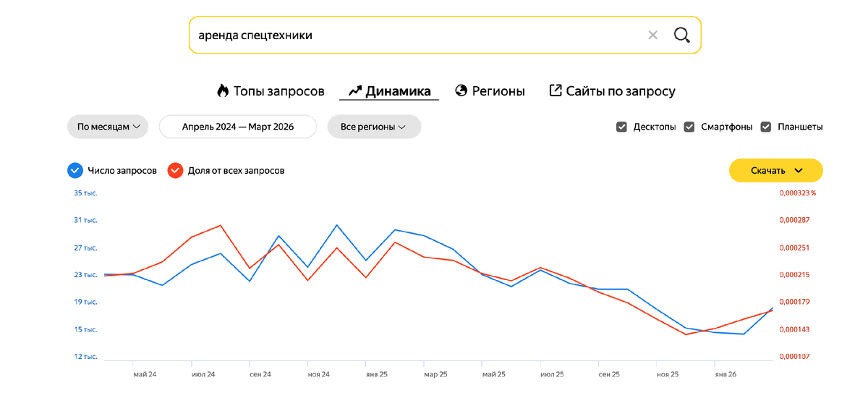Viewport: 868px width, 393px height.
Task: Open the Регионы tab
Action: (x=490, y=91)
